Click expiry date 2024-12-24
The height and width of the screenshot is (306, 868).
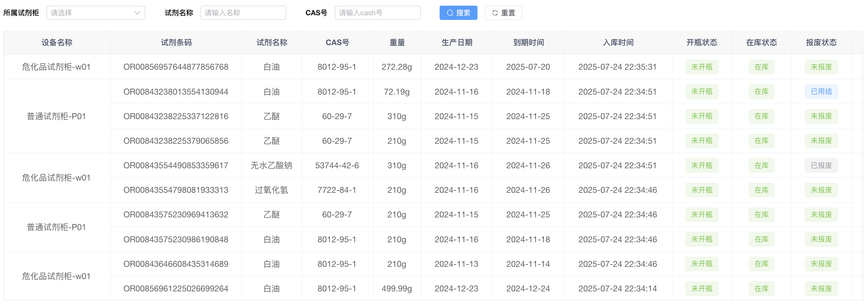(x=528, y=288)
